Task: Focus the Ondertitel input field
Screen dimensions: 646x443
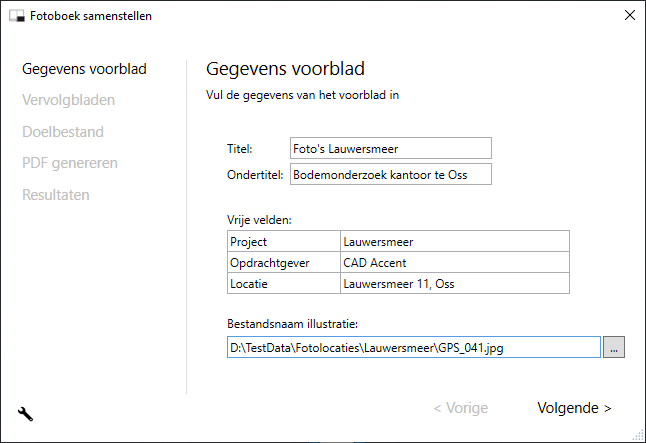Action: click(390, 175)
